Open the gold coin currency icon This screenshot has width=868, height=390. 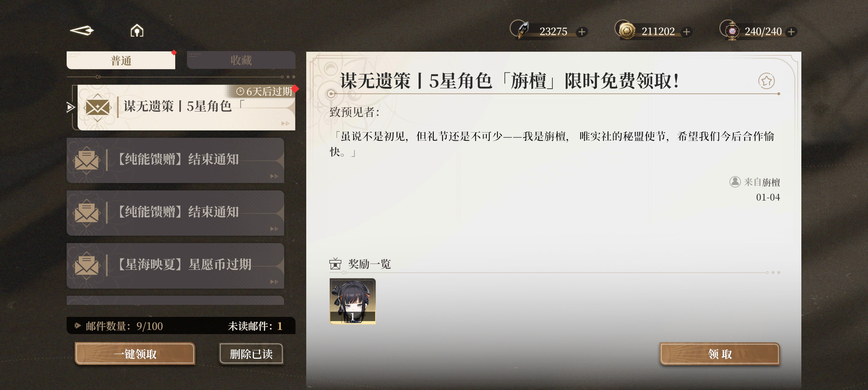pyautogui.click(x=627, y=31)
